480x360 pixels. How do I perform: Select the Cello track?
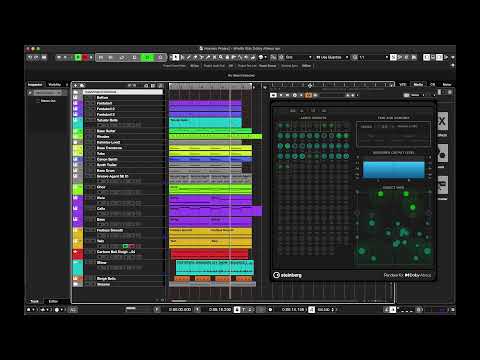(101, 209)
